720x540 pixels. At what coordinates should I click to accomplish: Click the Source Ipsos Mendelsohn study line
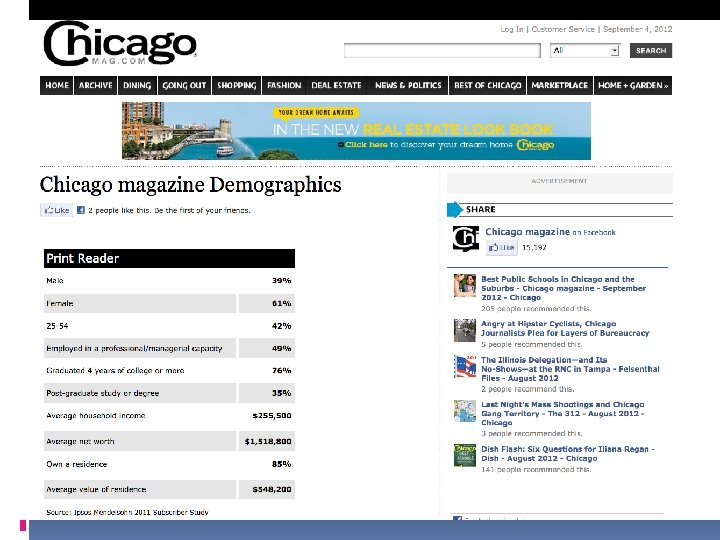click(x=127, y=512)
